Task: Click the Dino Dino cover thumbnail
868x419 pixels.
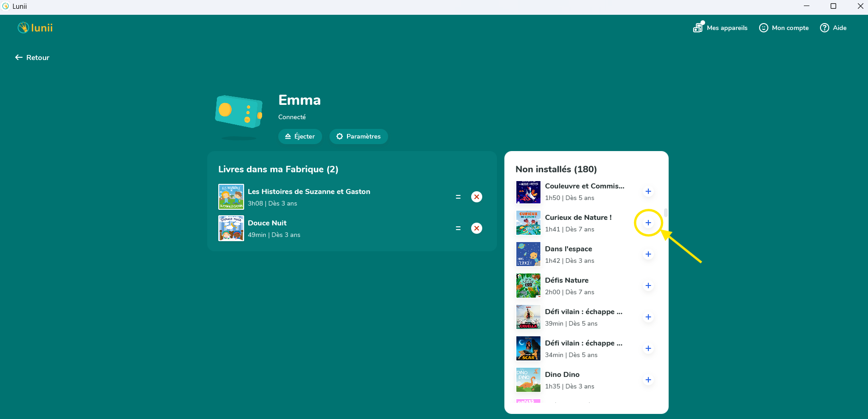Action: pos(528,380)
